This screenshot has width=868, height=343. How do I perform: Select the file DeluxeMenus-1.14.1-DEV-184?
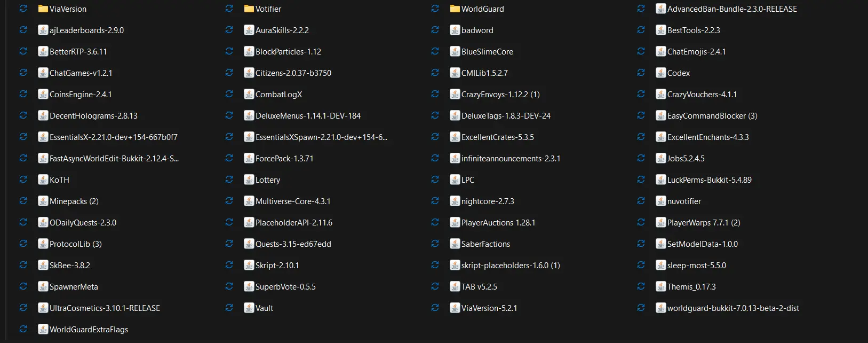coord(308,116)
